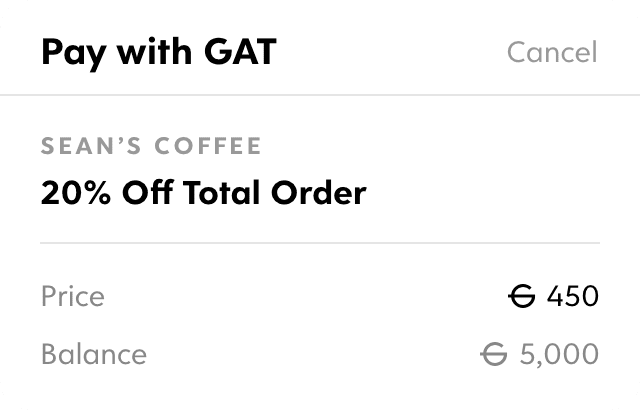The height and width of the screenshot is (410, 640).
Task: Select the 450 price amount
Action: pyautogui.click(x=573, y=296)
